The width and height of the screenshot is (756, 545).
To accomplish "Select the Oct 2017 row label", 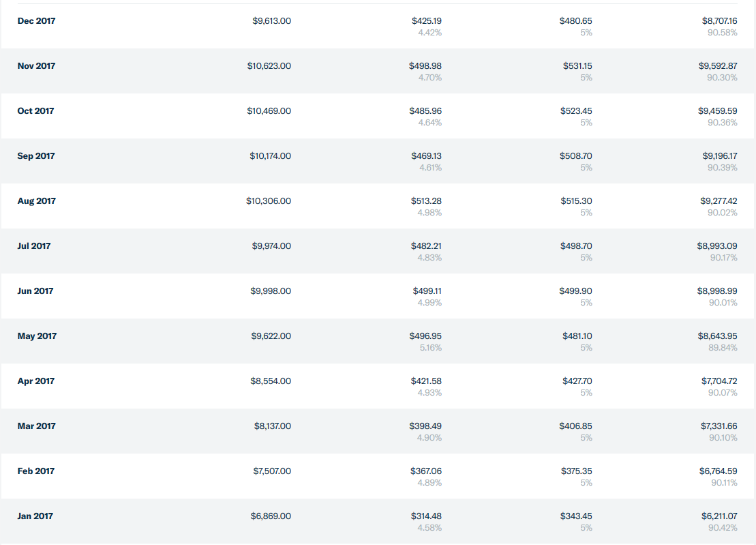I will click(x=35, y=111).
